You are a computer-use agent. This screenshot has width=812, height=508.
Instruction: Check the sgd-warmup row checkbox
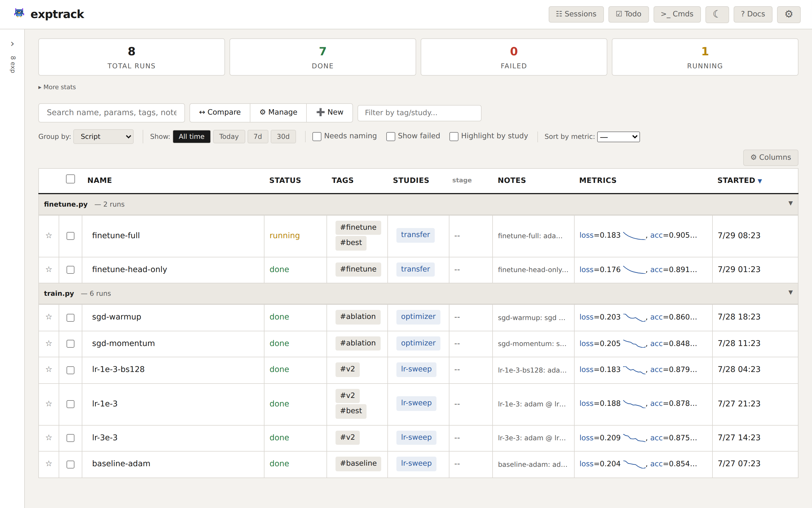tap(70, 317)
